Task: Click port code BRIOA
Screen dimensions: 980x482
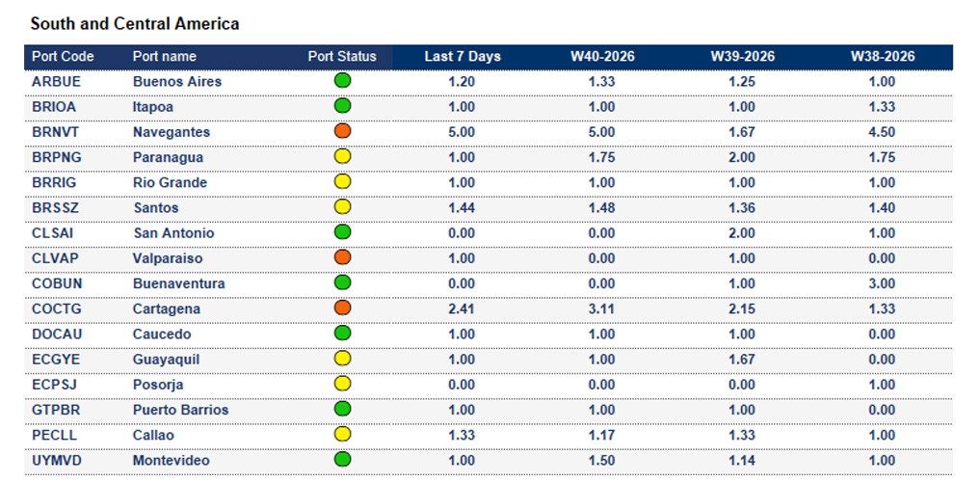Action: (x=54, y=107)
